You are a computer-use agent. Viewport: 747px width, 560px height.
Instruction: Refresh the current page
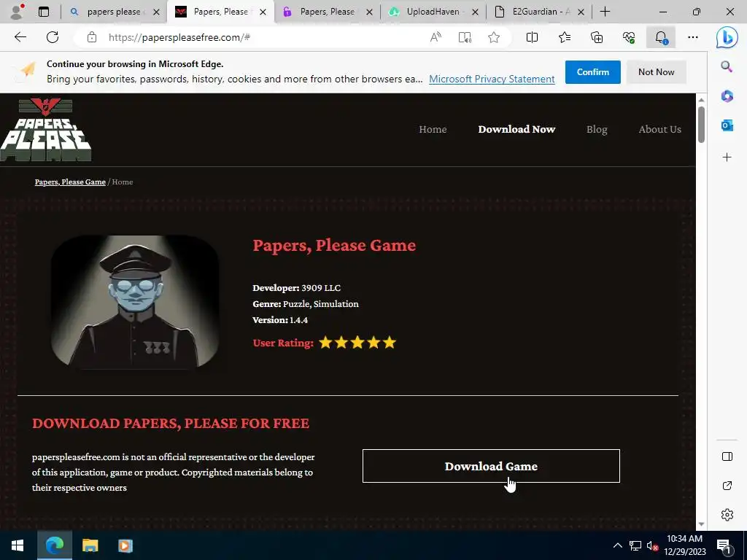53,37
